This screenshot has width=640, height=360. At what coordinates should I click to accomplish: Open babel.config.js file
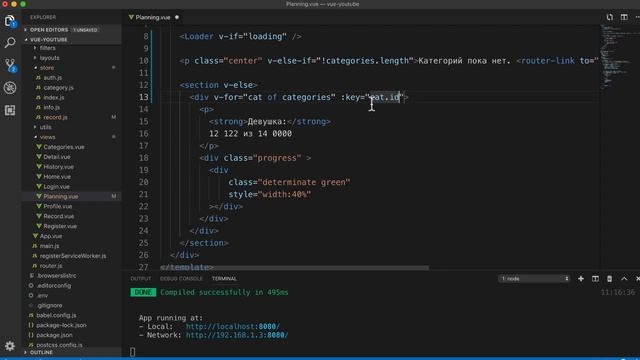(56, 315)
